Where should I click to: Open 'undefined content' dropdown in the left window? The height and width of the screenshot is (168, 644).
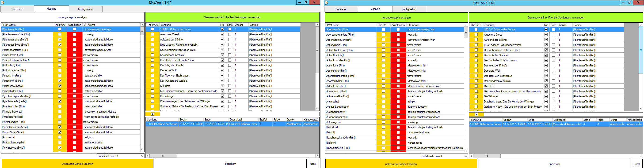(121, 156)
